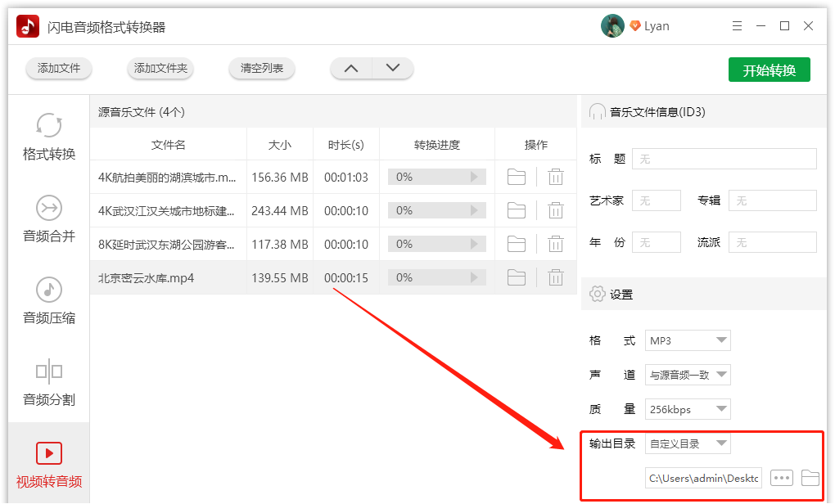Click the output path field C:\Users\admin
The image size is (835, 504).
pos(703,478)
